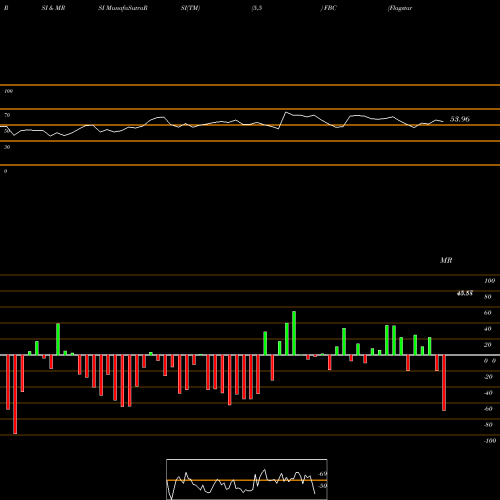
Task: Click the mini chart label 59
Action: 323,486
